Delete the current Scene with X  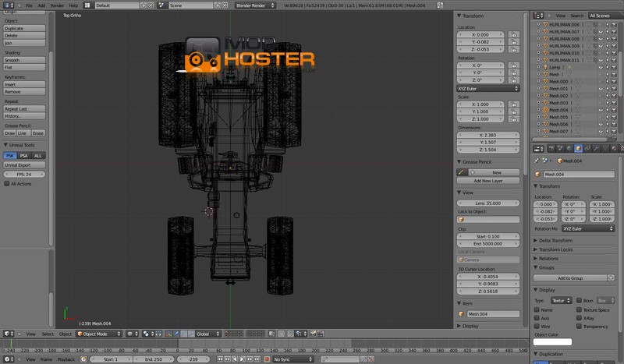tap(225, 5)
